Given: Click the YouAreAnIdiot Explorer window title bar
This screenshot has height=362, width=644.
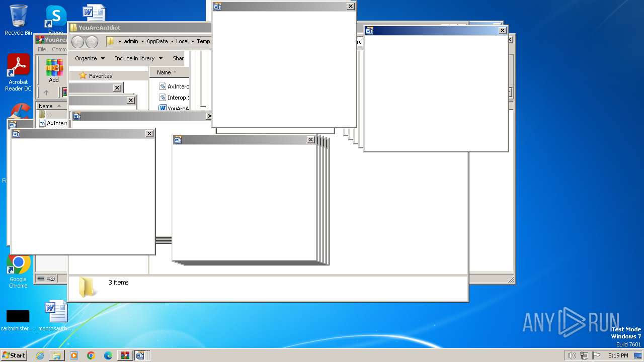Looking at the screenshot, I should (x=140, y=28).
